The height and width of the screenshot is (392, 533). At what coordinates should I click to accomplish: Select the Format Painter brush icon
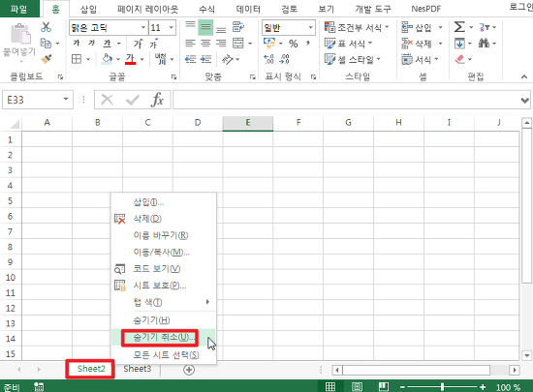point(46,59)
